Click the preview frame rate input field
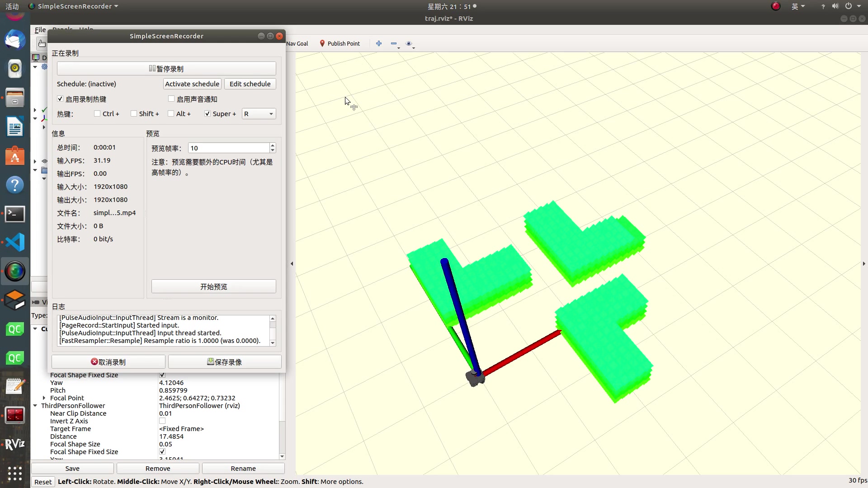 tap(228, 148)
